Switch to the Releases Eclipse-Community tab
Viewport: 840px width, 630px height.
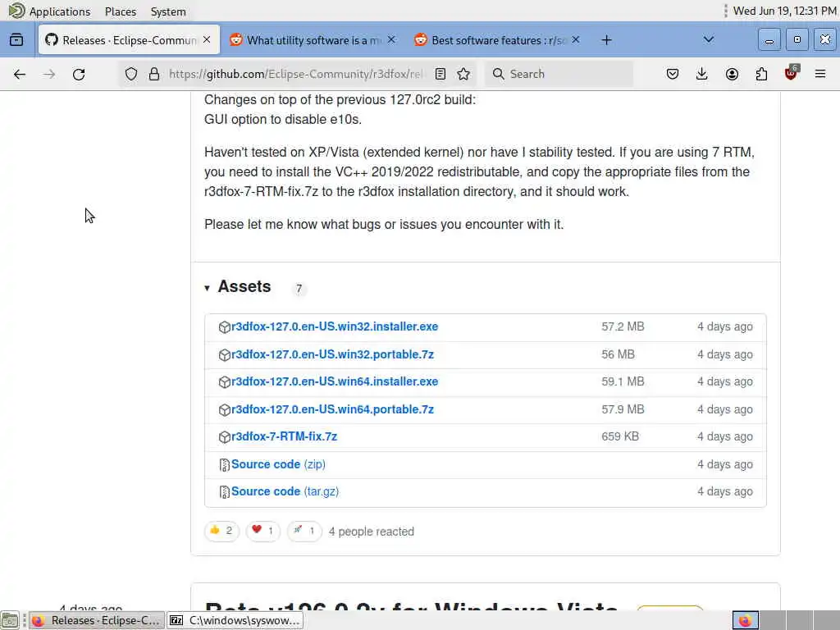point(129,39)
